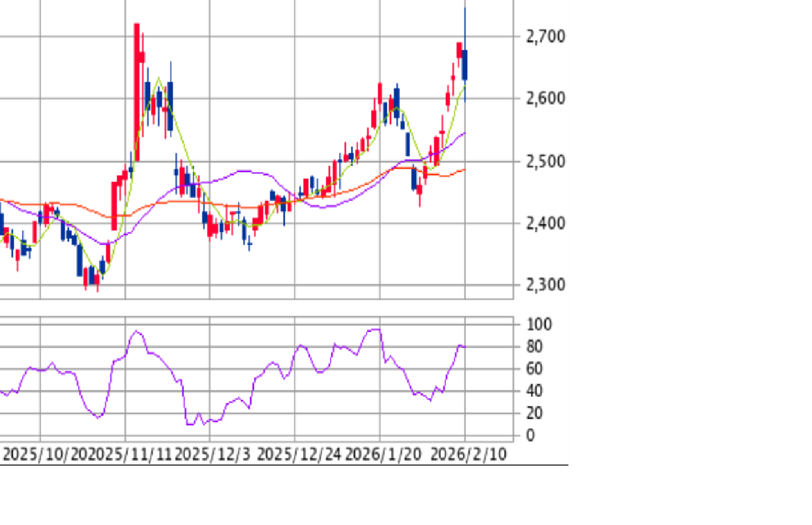This screenshot has width=812, height=525.
Task: Select the 2025/12/24 date label
Action: pos(299,454)
